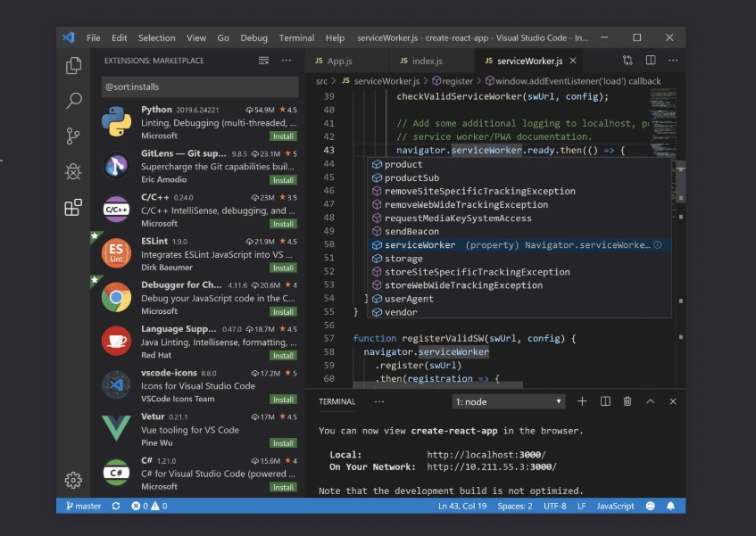The height and width of the screenshot is (536, 756).
Task: Click the GitLens extension icon
Action: pyautogui.click(x=116, y=166)
